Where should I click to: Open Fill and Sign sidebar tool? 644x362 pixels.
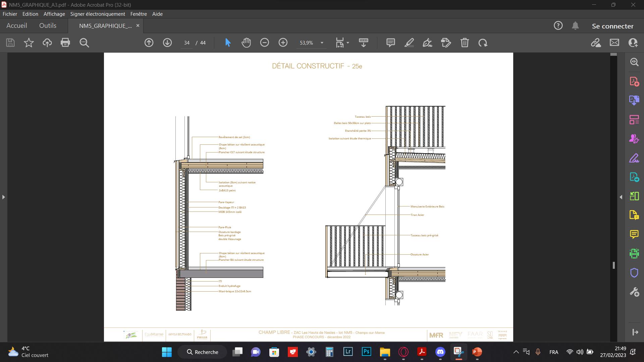coord(634,158)
